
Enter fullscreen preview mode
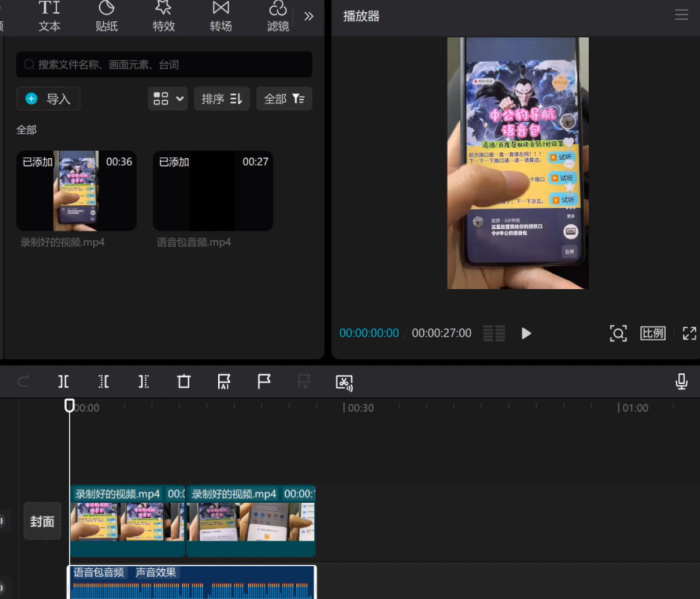tap(689, 333)
